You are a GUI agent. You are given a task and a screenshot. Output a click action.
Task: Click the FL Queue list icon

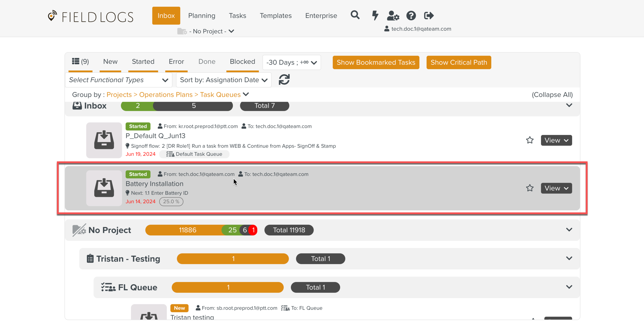(x=108, y=287)
